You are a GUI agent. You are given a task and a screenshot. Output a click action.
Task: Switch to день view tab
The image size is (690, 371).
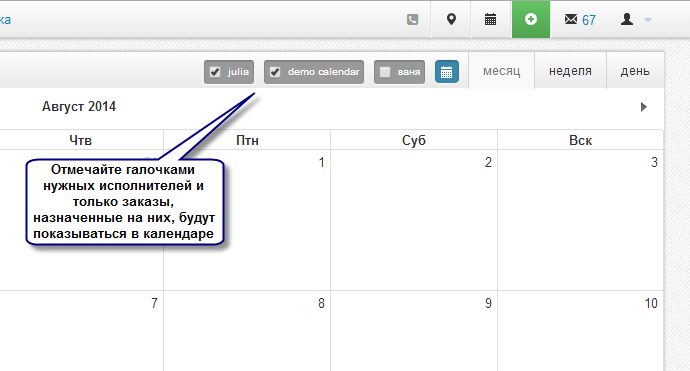pyautogui.click(x=635, y=71)
